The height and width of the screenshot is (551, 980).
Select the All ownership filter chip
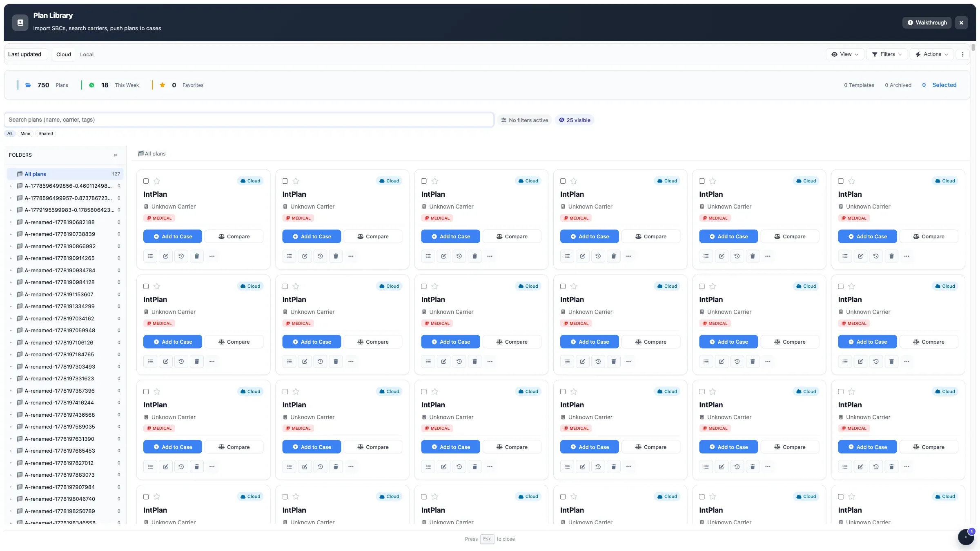tap(10, 133)
